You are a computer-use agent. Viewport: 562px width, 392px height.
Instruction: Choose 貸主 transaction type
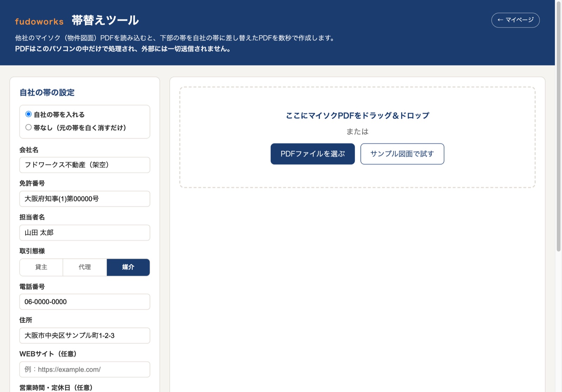[41, 267]
